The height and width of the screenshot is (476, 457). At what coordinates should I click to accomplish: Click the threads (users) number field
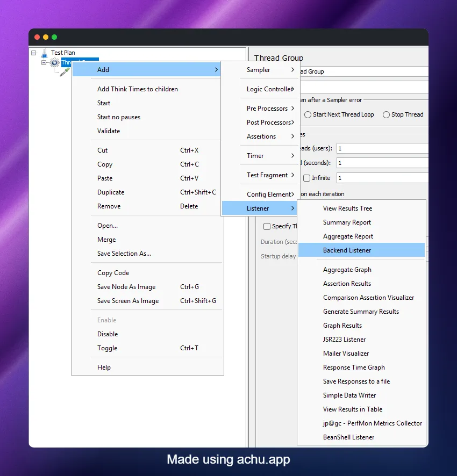[x=383, y=148]
